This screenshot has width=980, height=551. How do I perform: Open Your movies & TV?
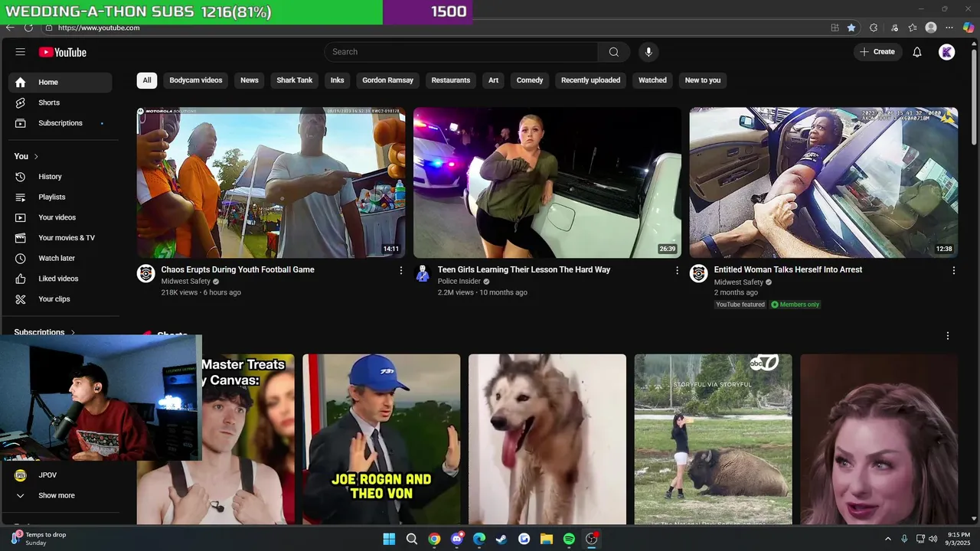click(60, 238)
